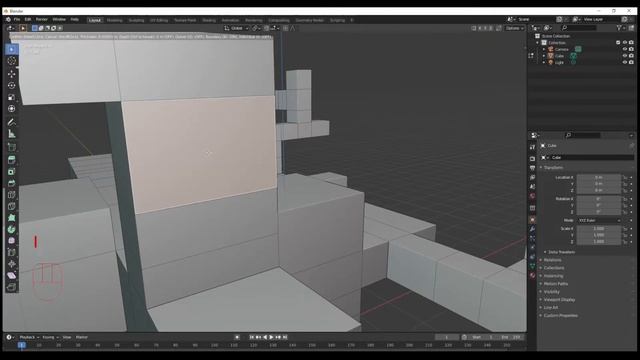This screenshot has height=360, width=640.
Task: Select the Cursor tool
Action: click(x=11, y=61)
